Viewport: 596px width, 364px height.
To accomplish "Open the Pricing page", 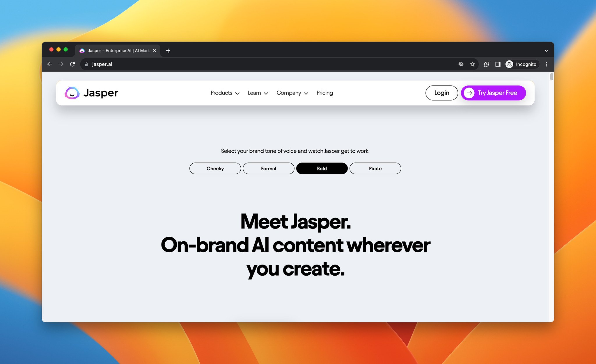I will 325,93.
